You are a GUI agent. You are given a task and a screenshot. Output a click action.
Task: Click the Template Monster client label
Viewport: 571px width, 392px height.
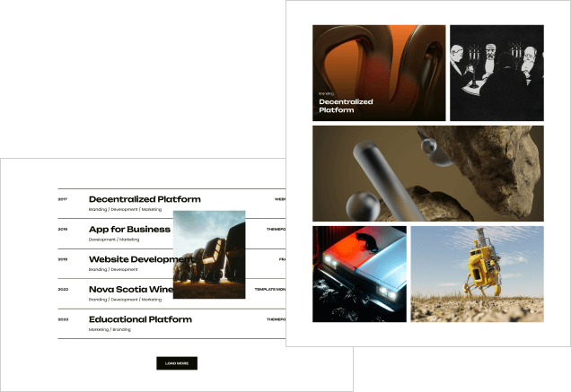(270, 289)
